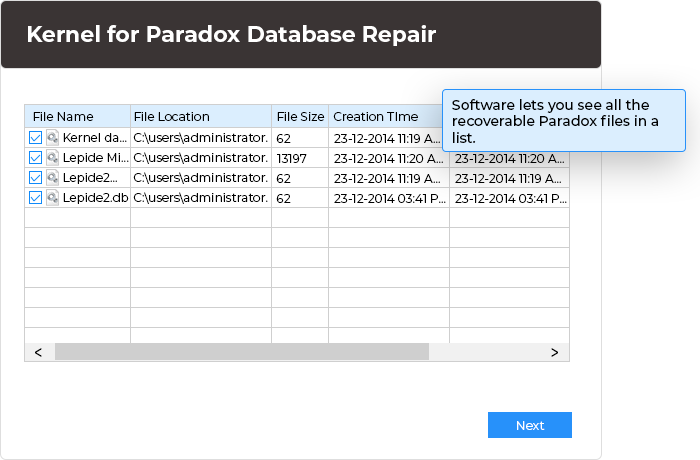Click file location of Lepide2.db row
Image resolution: width=700 pixels, height=460 pixels.
pos(201,198)
